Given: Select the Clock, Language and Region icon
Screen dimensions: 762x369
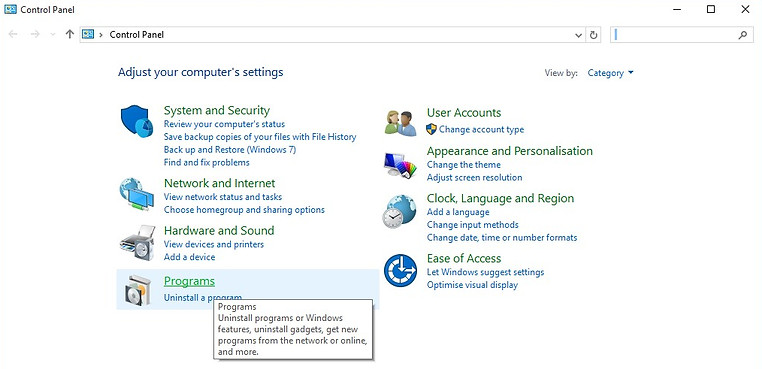Looking at the screenshot, I should [399, 211].
